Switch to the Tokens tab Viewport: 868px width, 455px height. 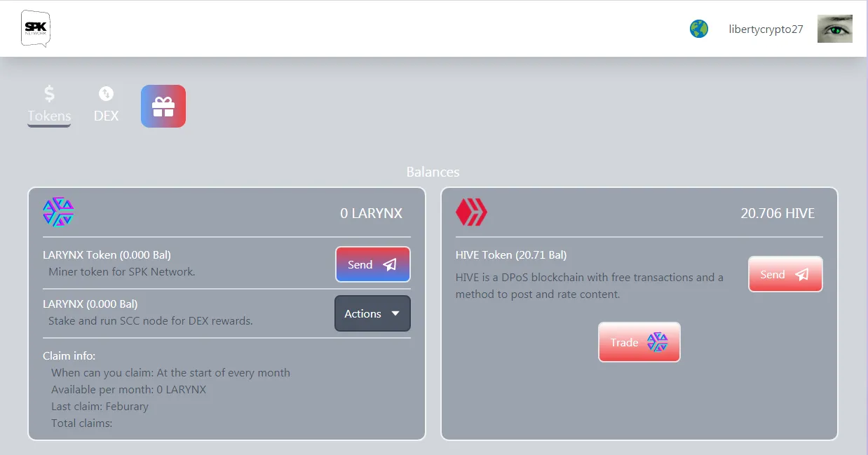[x=49, y=105]
